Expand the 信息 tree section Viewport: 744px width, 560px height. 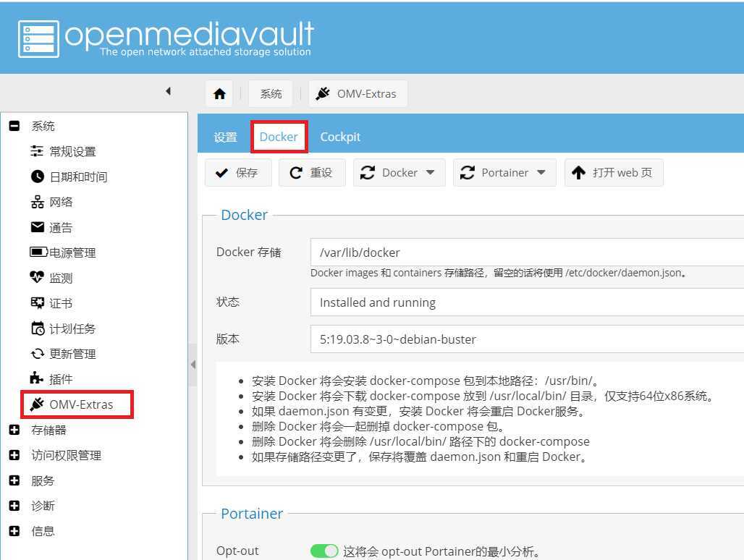click(14, 531)
